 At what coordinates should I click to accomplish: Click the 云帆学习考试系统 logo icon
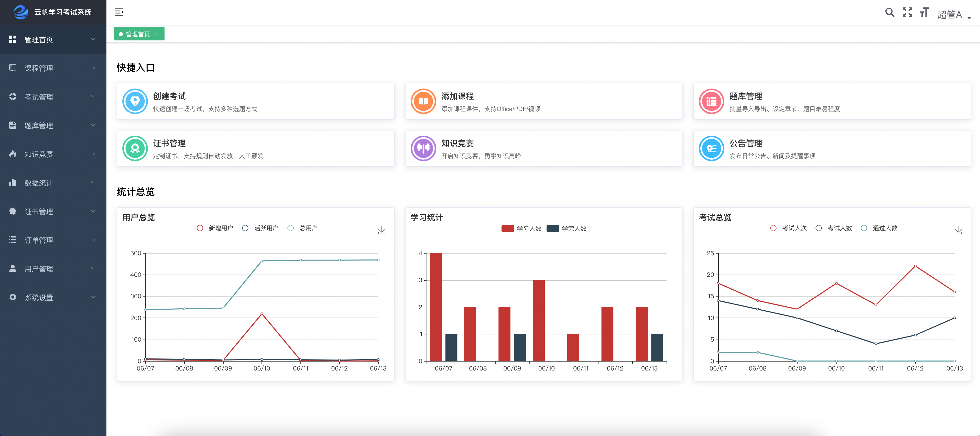(21, 12)
